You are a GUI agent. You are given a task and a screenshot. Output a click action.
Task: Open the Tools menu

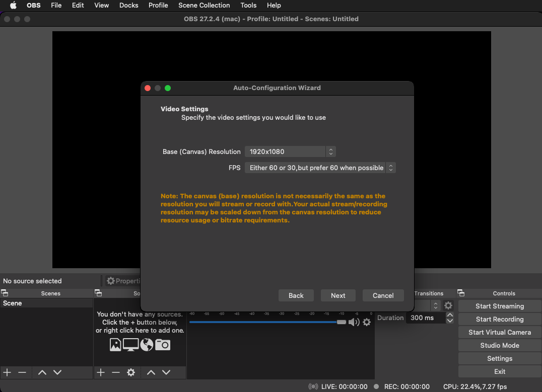pyautogui.click(x=248, y=5)
